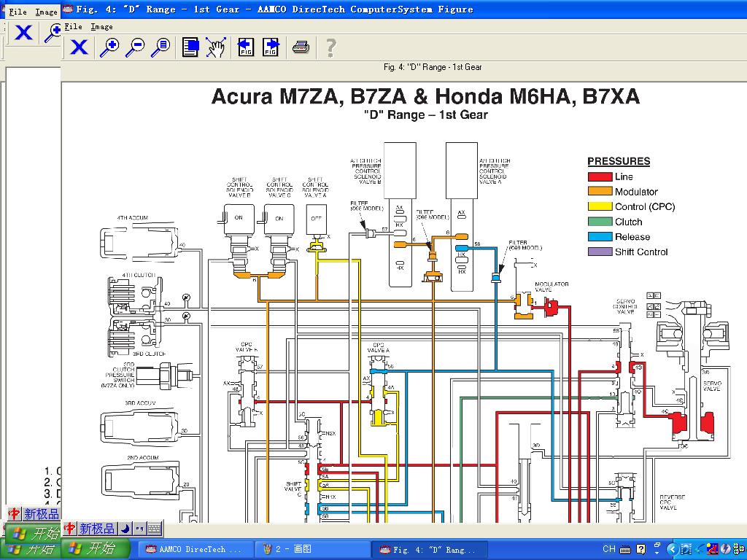Print the diagram using the printer icon
747x560 pixels.
[x=301, y=47]
